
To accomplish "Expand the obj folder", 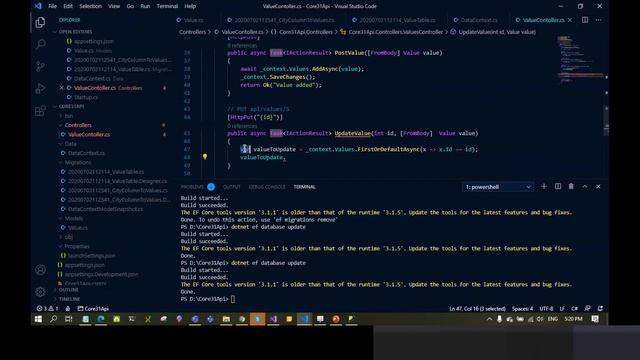I will [x=69, y=237].
